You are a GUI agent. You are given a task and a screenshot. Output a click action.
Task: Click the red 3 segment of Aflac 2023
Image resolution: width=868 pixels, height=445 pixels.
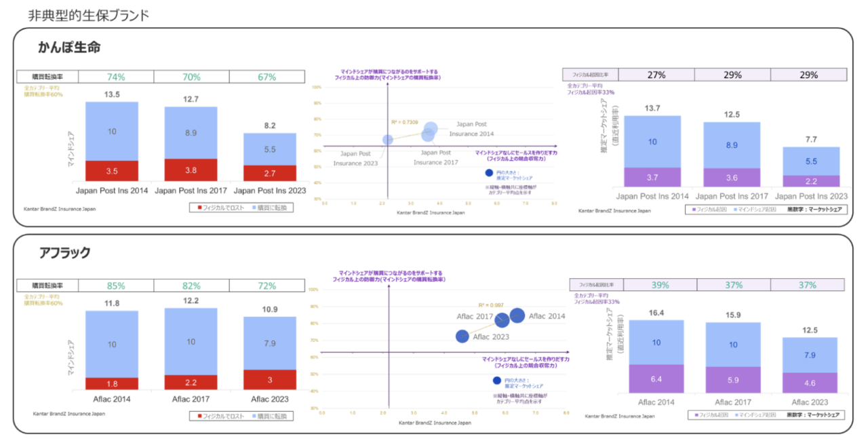pos(270,380)
